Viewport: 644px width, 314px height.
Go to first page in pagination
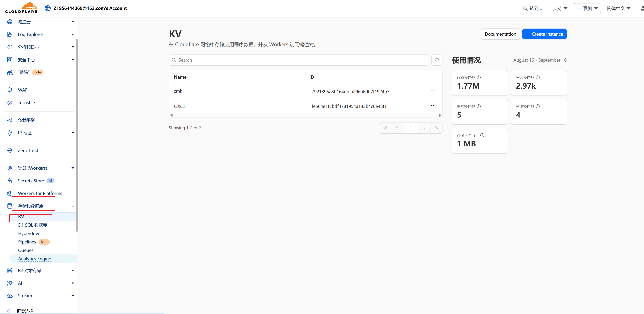pos(385,128)
